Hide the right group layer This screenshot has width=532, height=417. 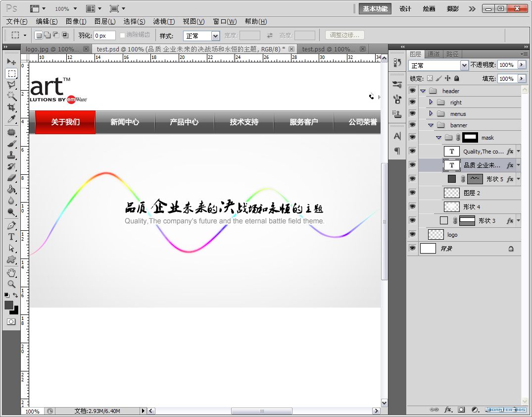[x=412, y=102]
